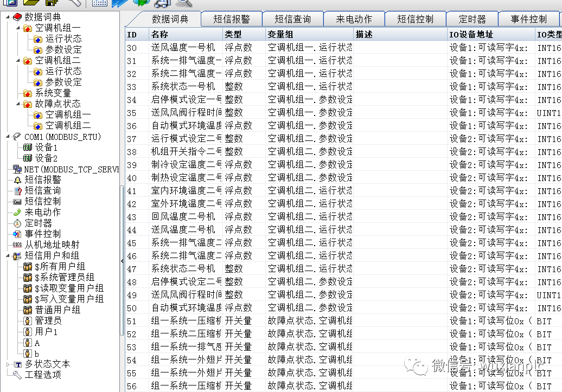Image resolution: width=562 pixels, height=392 pixels.
Task: Collapse the 数据词典 root tree node
Action: click(x=8, y=17)
